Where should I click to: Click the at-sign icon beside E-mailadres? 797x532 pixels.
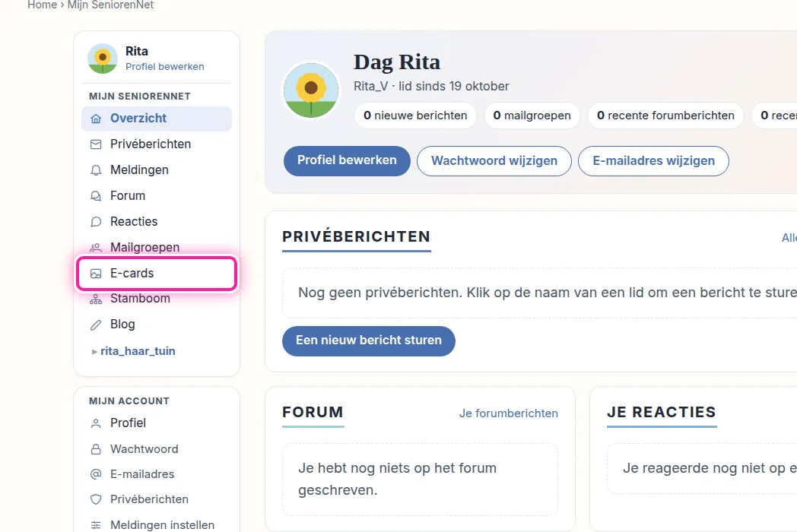[96, 474]
